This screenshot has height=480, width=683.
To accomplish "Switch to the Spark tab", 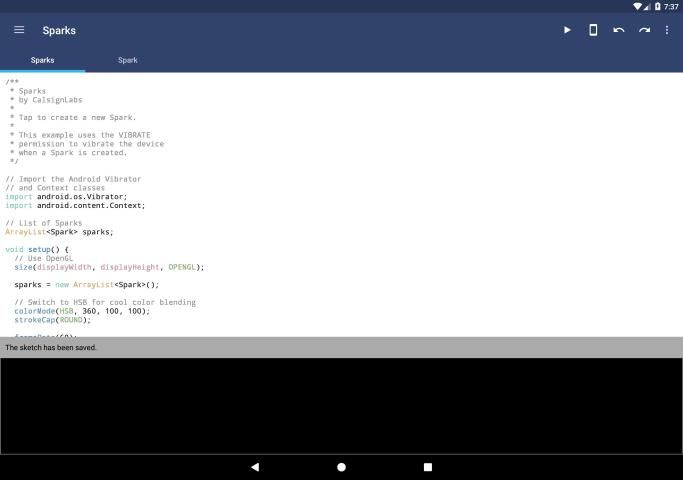I will 128,60.
